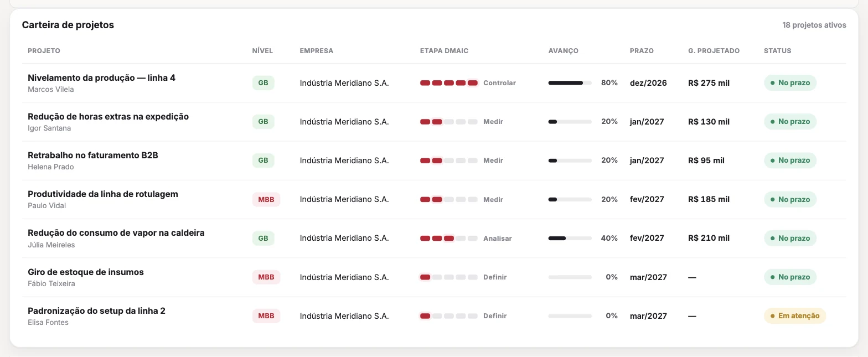868x357 pixels.
Task: Select the R$ 210 mil cell
Action: pos(709,239)
